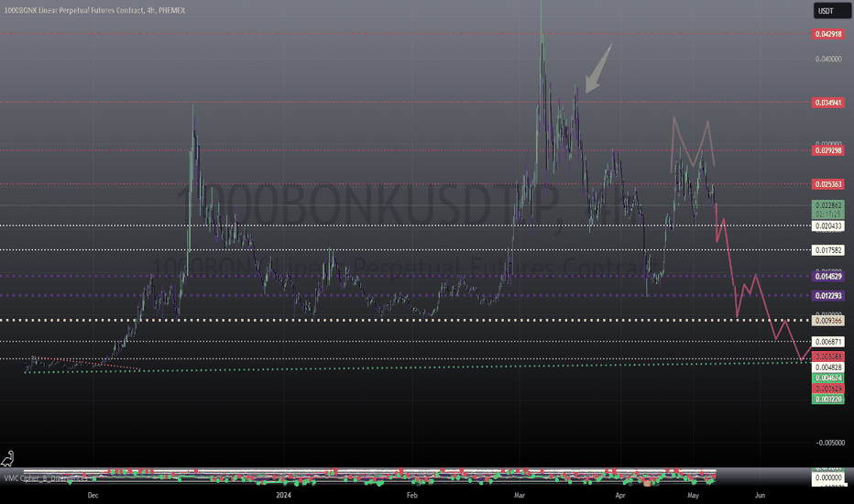The image size is (854, 504).
Task: Select the green 0.004624 price label
Action: click(x=827, y=378)
